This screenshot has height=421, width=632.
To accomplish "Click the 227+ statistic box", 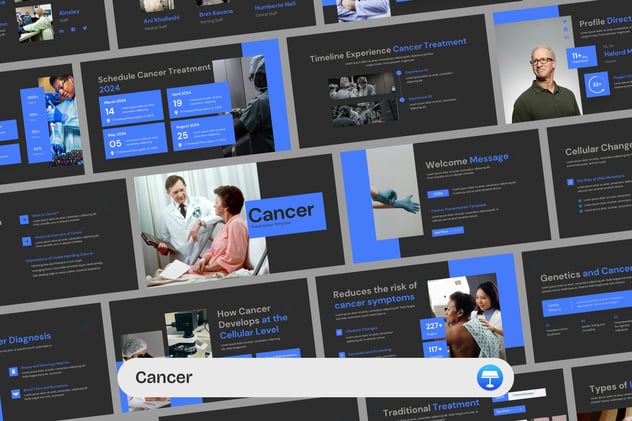I will click(433, 326).
